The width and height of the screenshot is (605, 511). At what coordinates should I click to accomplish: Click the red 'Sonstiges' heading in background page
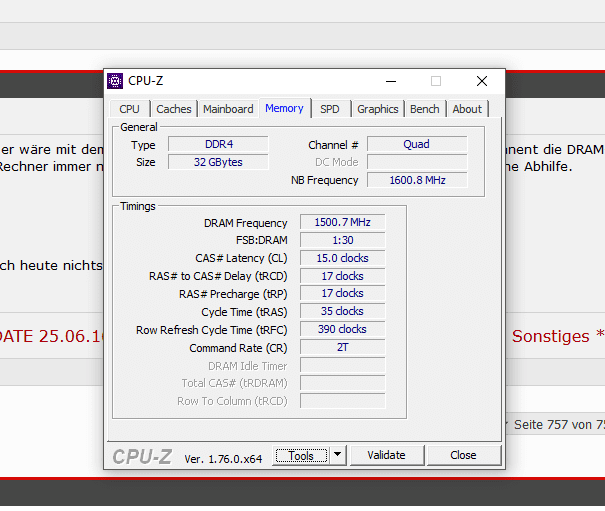[551, 336]
